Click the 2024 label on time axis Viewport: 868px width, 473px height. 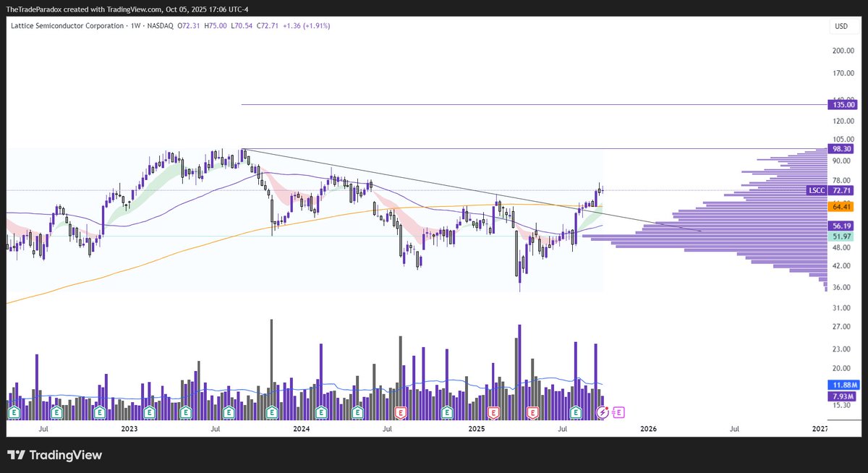pos(302,429)
